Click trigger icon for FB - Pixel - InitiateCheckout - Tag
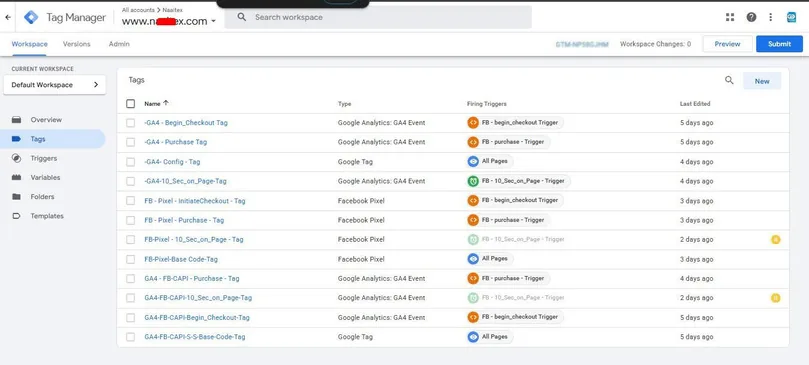The image size is (809, 365). coord(473,200)
